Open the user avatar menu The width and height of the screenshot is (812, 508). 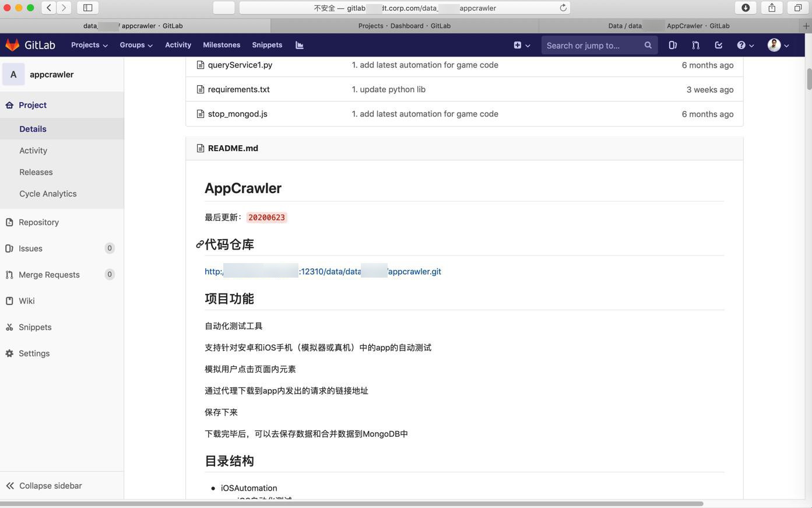778,45
